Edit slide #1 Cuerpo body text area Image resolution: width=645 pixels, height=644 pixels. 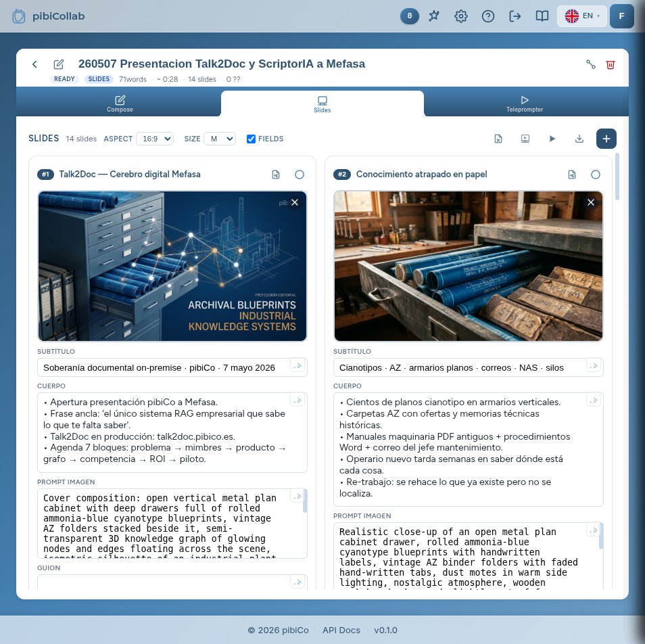(172, 432)
